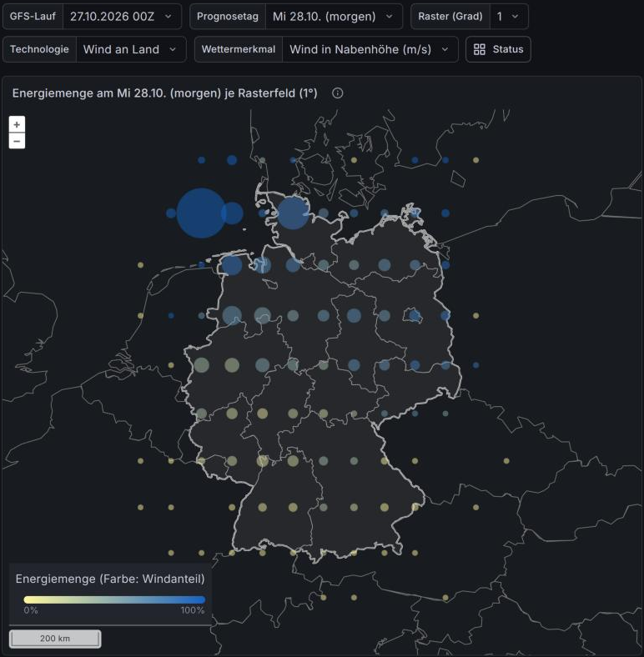The image size is (644, 657).
Task: Click the GFS-Lauf label
Action: (x=33, y=17)
